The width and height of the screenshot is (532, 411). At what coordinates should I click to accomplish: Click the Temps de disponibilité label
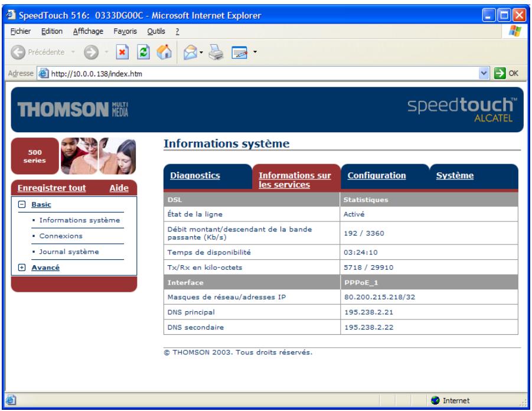(x=209, y=252)
